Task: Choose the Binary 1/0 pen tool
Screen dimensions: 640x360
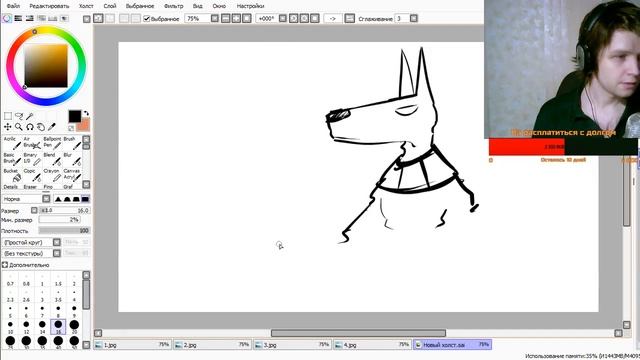Action: (x=31, y=159)
